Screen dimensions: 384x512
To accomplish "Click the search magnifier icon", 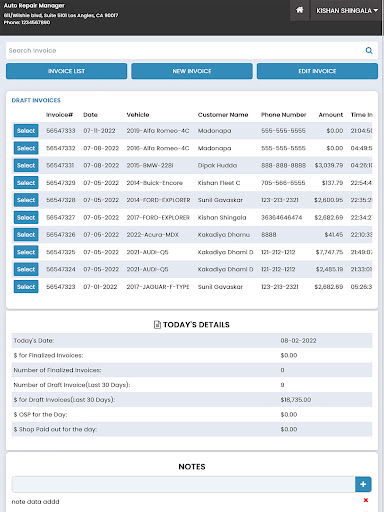I will click(x=369, y=50).
